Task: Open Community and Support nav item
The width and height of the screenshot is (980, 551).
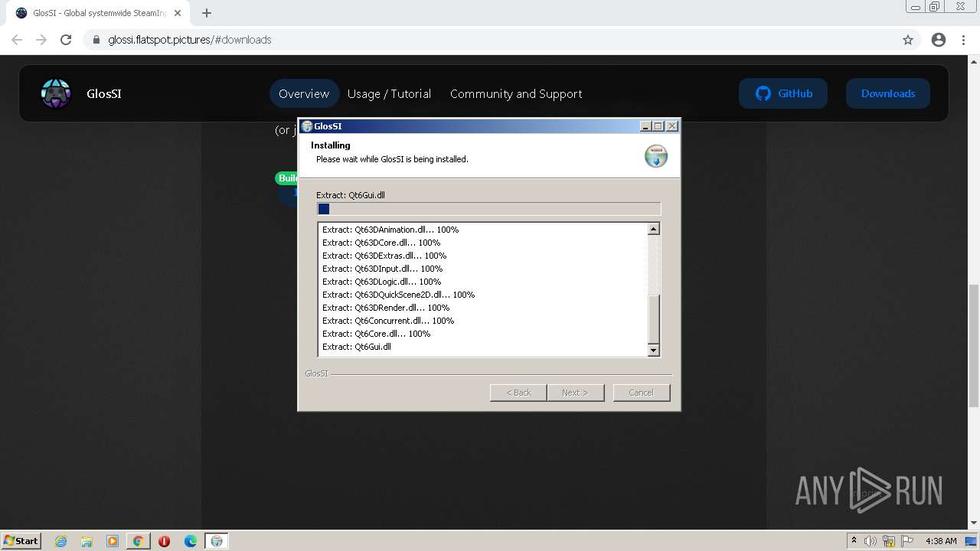Action: pos(516,93)
